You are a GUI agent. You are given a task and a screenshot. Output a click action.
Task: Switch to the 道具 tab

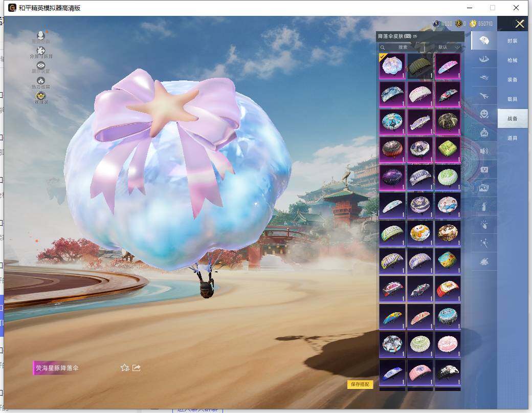pyautogui.click(x=513, y=138)
